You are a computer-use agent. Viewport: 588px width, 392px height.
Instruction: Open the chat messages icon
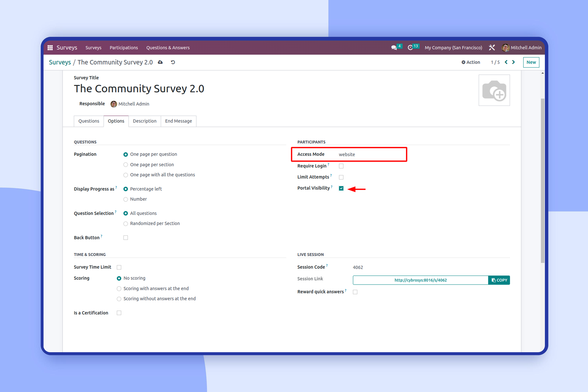(x=394, y=47)
